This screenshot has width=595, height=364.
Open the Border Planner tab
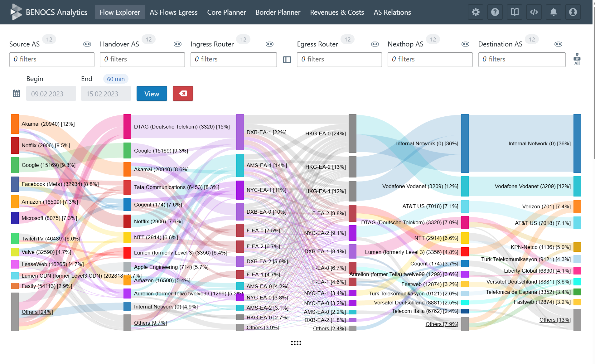278,12
